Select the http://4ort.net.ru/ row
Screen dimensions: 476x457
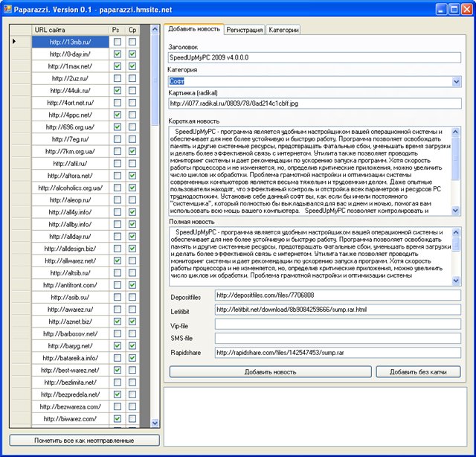pyautogui.click(x=70, y=103)
